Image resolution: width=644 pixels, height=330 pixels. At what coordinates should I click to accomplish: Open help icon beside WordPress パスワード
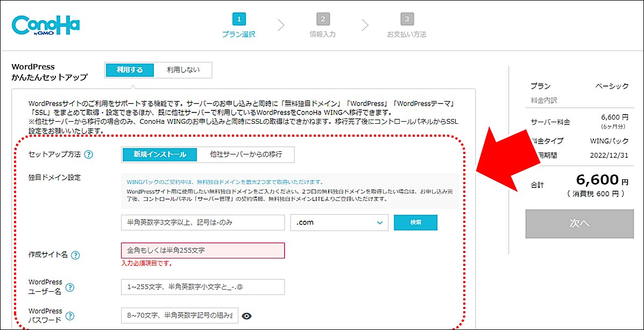70,316
